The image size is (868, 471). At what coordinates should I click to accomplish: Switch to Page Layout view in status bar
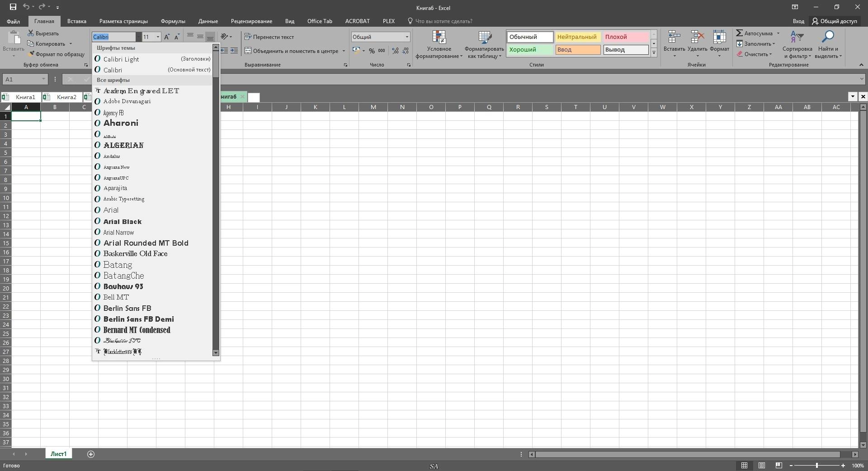[762, 465]
